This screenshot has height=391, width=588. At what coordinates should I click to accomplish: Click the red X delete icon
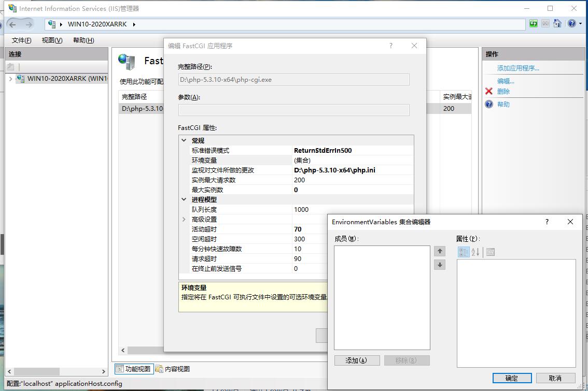[488, 91]
